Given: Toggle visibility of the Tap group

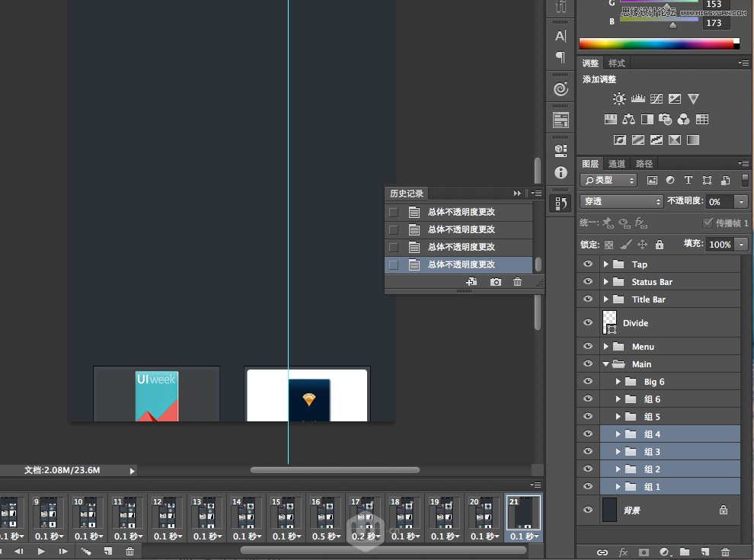Looking at the screenshot, I should click(x=587, y=264).
